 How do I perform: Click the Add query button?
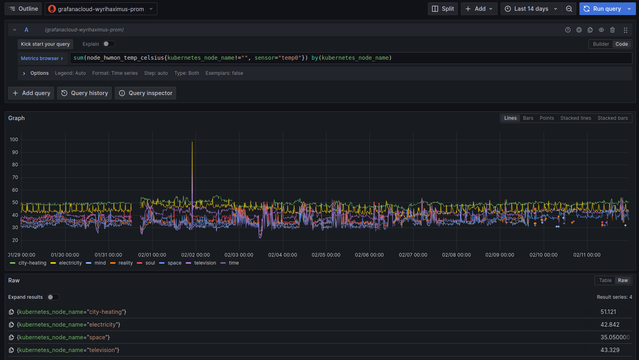31,93
